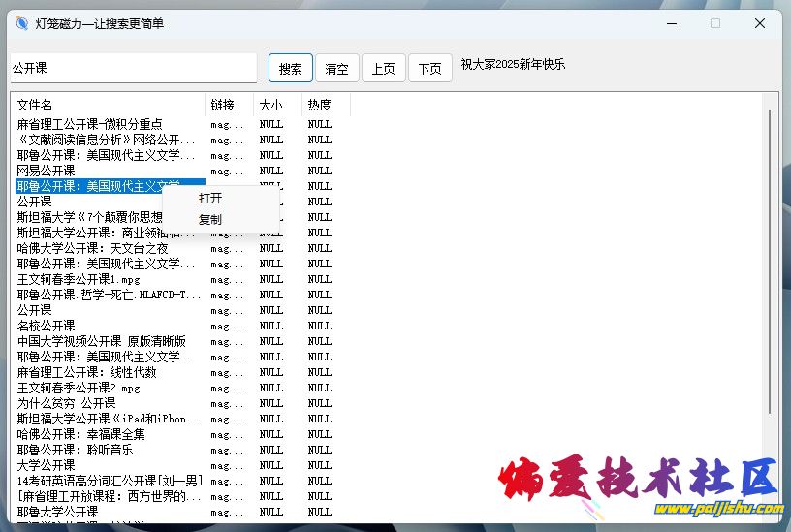Choose 复制 from the context menu
Viewport: 791px width, 532px height.
pos(210,220)
